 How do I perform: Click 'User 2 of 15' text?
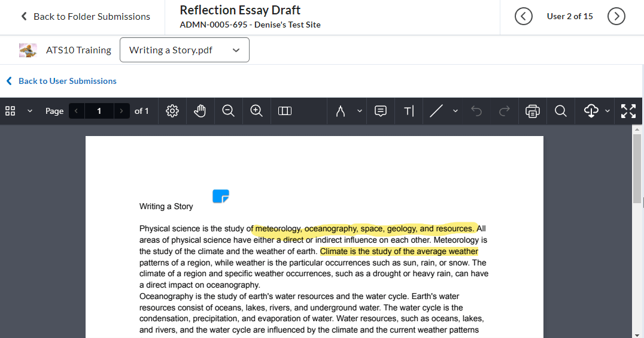pyautogui.click(x=570, y=16)
